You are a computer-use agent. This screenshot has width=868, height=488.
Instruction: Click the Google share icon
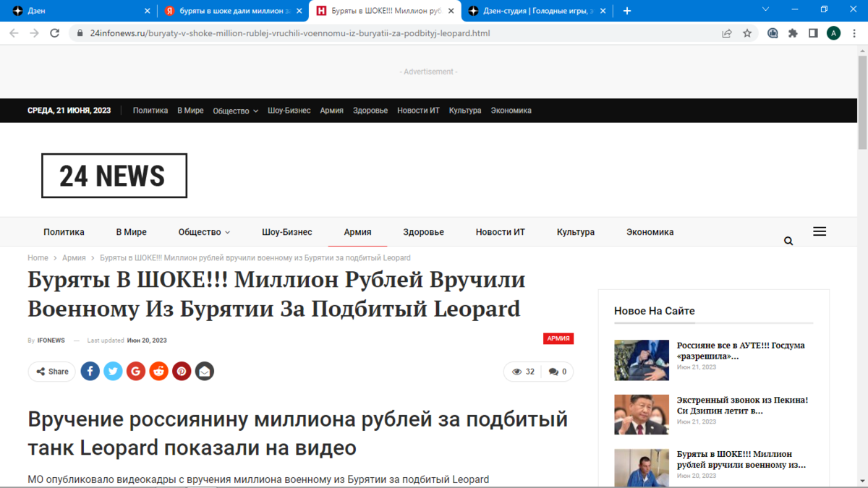(136, 372)
